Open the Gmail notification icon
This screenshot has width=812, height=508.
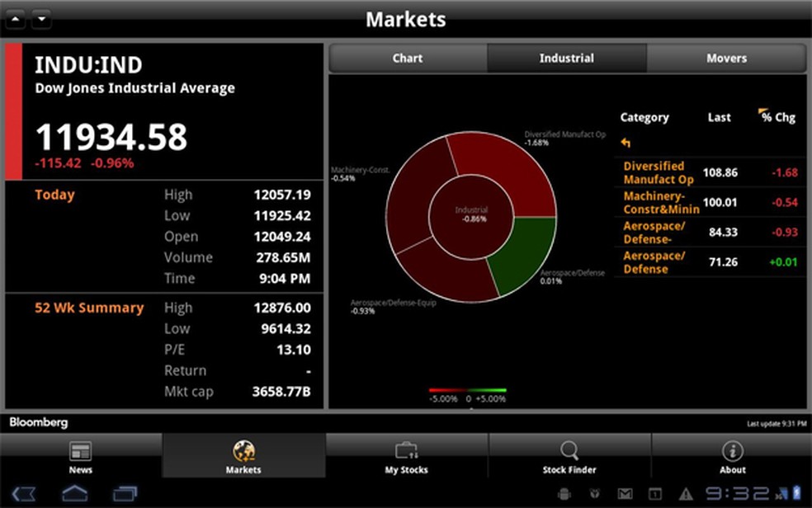[625, 494]
